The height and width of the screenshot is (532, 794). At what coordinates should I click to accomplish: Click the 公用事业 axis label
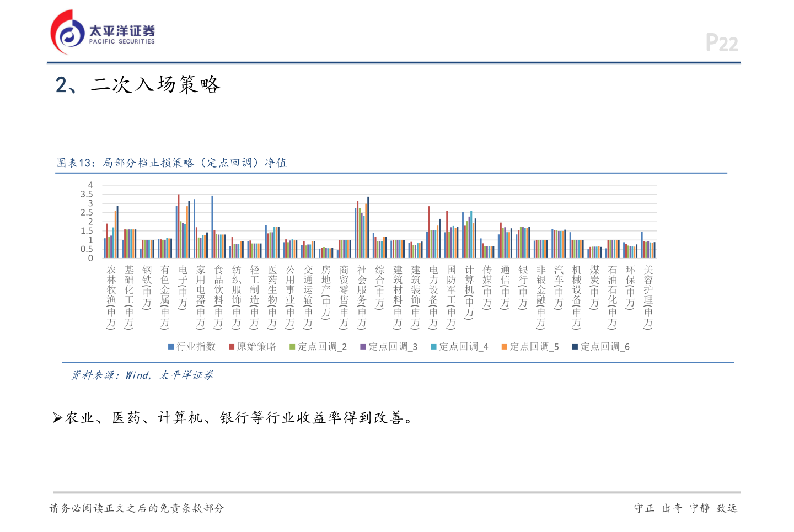pos(291,297)
